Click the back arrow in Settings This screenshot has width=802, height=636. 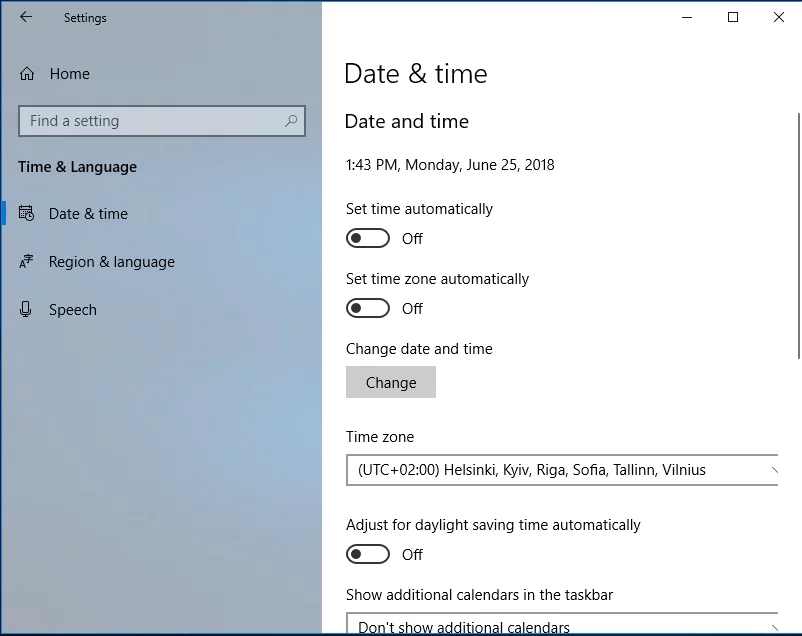pyautogui.click(x=26, y=17)
